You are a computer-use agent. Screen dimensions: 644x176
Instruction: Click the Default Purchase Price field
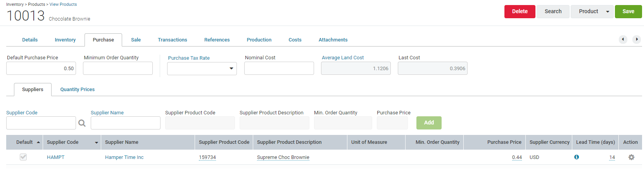point(41,68)
